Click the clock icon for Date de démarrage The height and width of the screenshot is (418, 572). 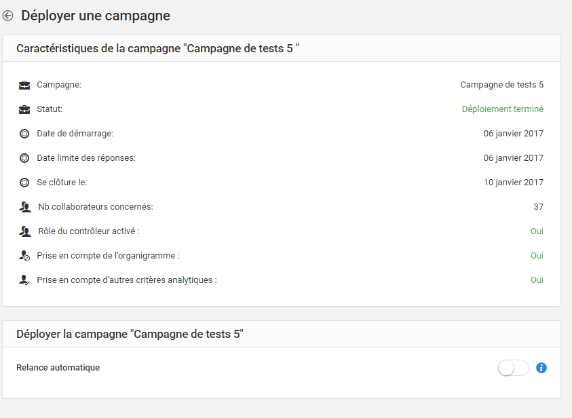(24, 134)
